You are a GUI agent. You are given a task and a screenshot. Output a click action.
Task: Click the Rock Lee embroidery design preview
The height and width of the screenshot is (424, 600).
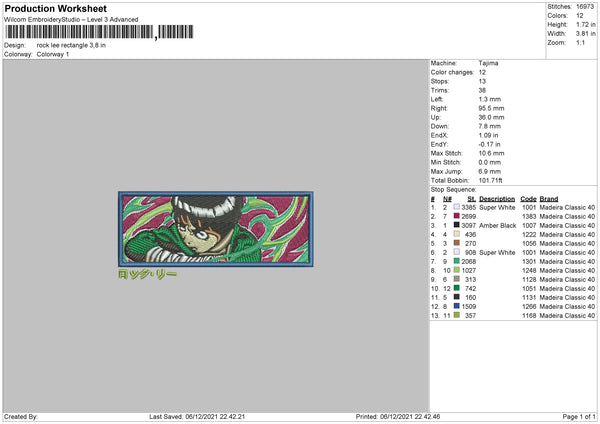tap(216, 229)
